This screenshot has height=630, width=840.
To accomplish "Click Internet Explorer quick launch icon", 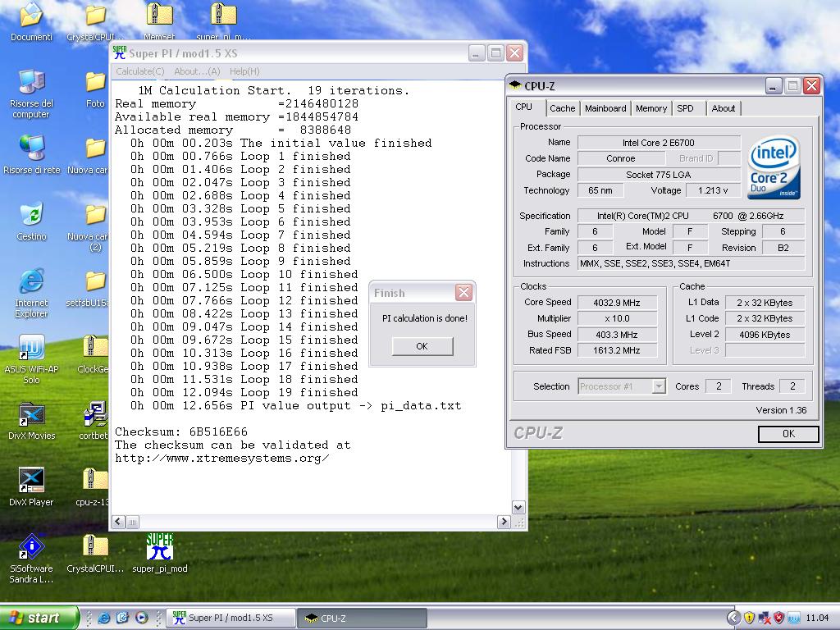I will point(103,618).
